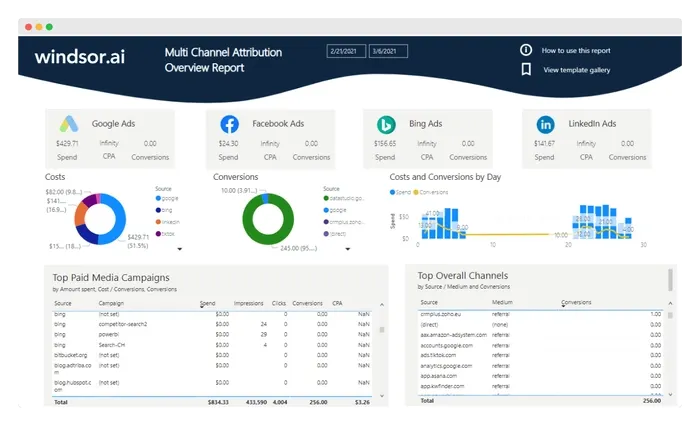Image resolution: width=700 pixels, height=426 pixels.
Task: Click scroll-up arrow of campaigns table
Action: point(382,305)
